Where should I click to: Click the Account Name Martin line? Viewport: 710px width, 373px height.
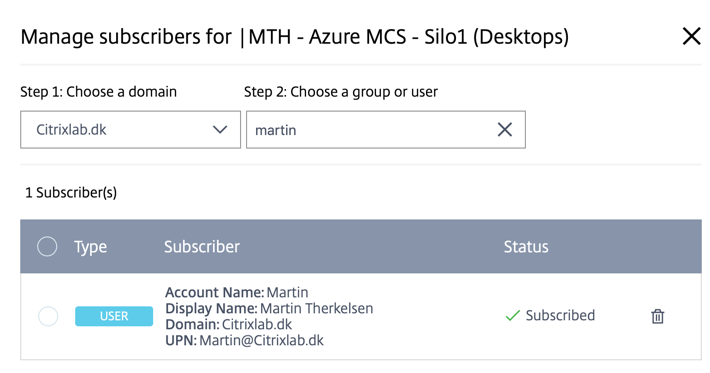(x=237, y=292)
